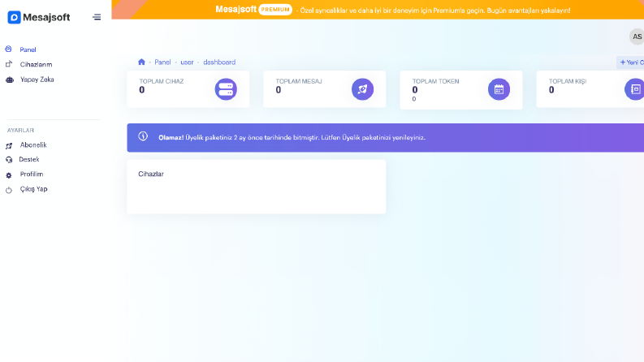Follow the user breadcrumb link
This screenshot has width=644, height=362.
point(187,62)
